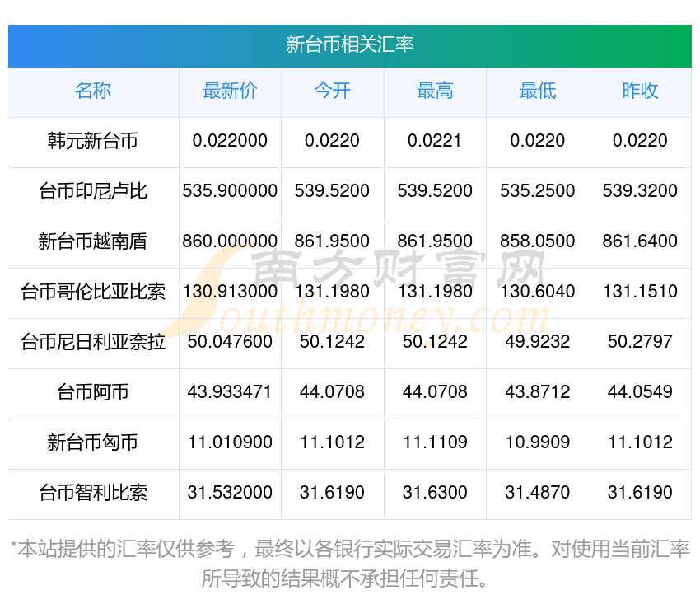Click the low value 858.0500
This screenshot has height=604, width=700.
click(x=538, y=241)
